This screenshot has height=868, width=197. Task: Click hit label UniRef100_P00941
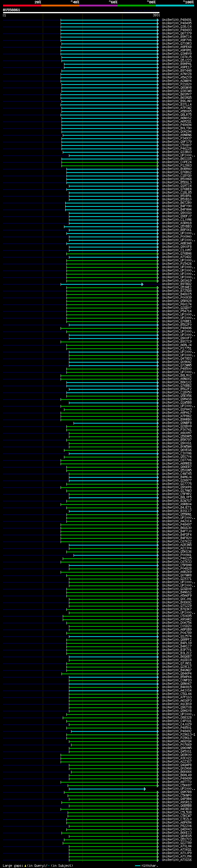[176, 555]
